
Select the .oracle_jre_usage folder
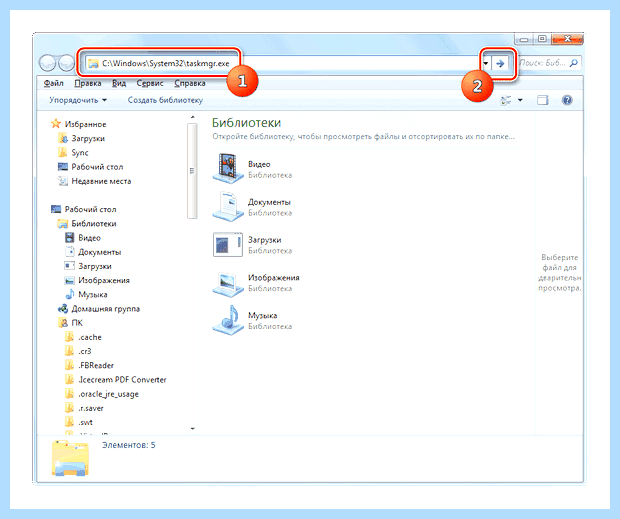[x=108, y=394]
